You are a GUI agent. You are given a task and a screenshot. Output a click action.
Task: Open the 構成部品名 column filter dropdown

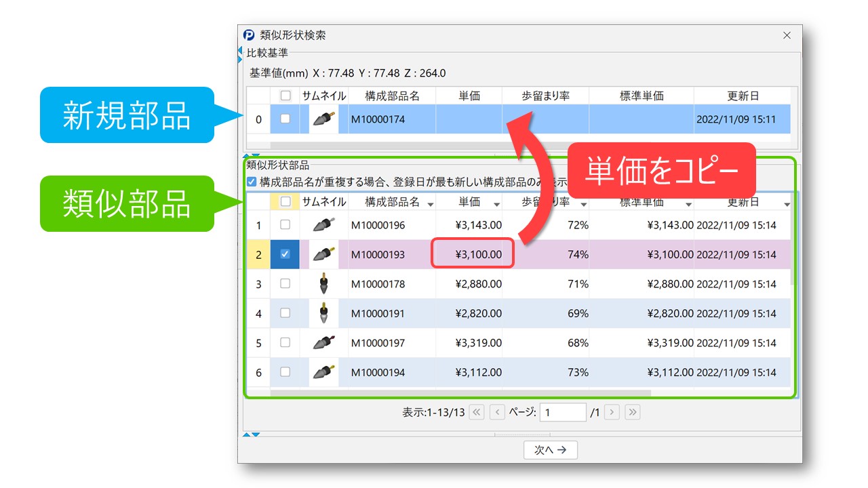pos(431,205)
